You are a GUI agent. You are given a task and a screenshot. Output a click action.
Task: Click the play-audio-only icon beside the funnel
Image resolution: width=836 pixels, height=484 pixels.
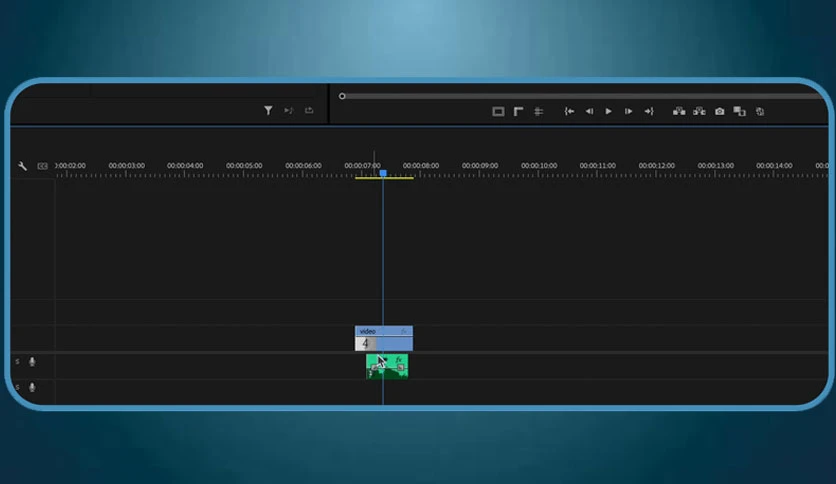[288, 110]
